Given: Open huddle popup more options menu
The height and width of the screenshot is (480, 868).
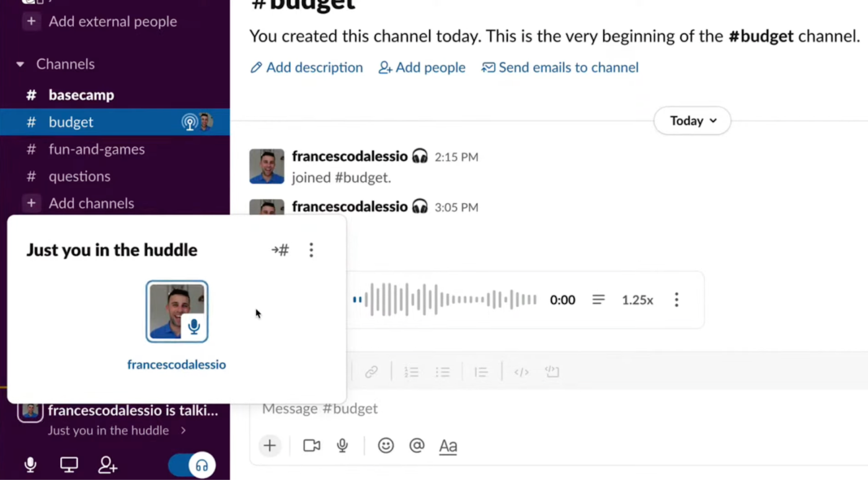Looking at the screenshot, I should click(x=311, y=250).
